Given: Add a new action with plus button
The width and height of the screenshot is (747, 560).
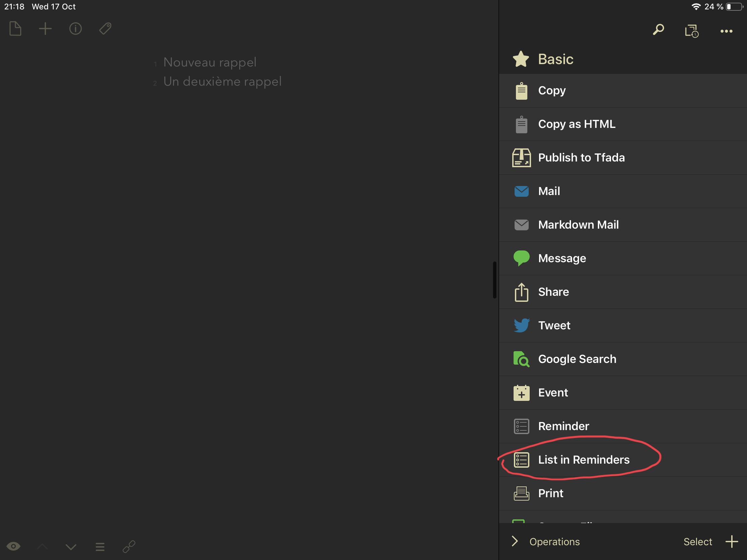Looking at the screenshot, I should point(732,542).
